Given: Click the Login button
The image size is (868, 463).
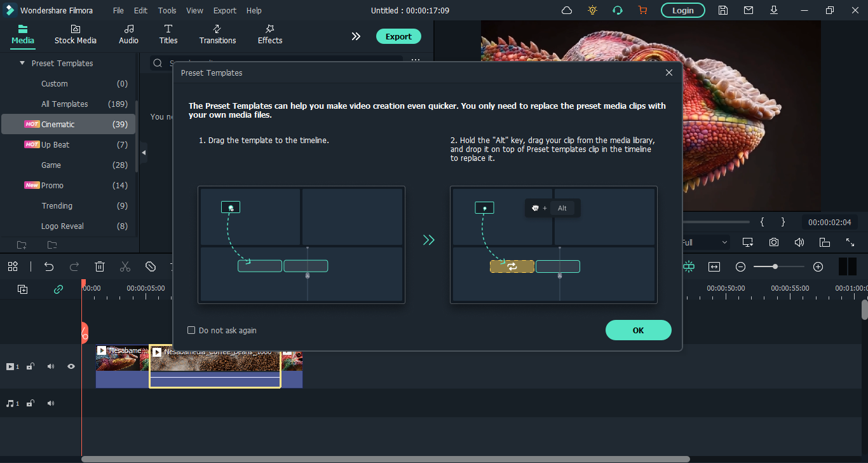Looking at the screenshot, I should tap(682, 10).
